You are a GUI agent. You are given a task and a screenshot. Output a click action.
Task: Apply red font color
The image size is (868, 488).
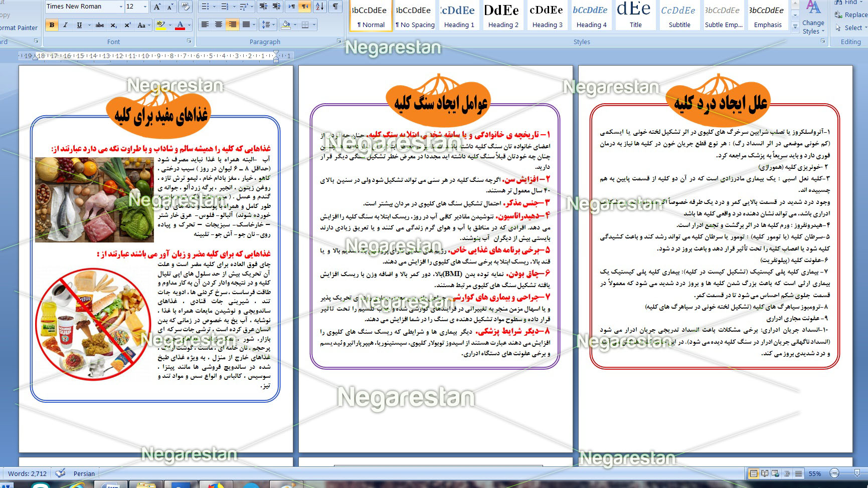coord(180,25)
